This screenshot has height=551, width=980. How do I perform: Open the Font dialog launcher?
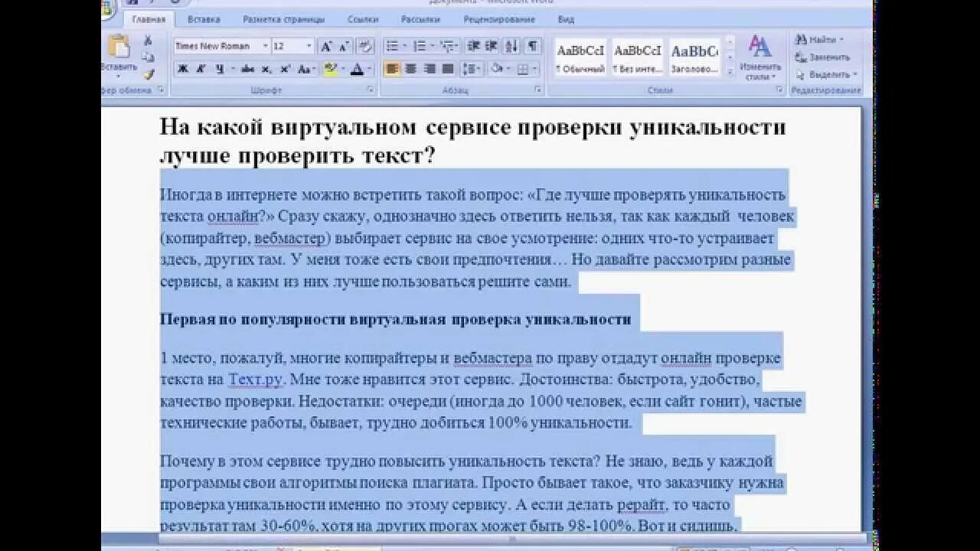pyautogui.click(x=371, y=90)
